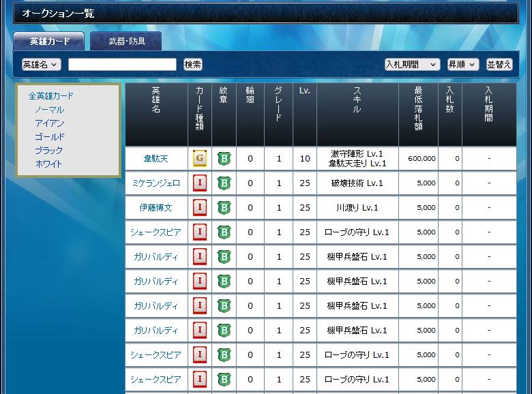Focus the hero name search input field

[122, 65]
